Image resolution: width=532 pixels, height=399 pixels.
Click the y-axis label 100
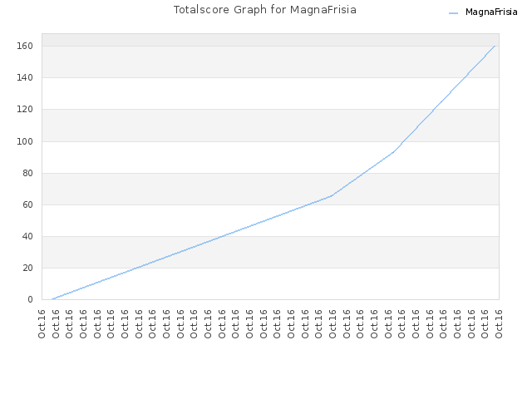[x=25, y=141]
